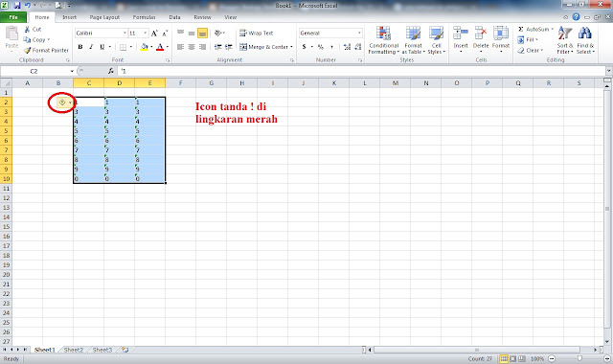This screenshot has height=364, width=613.
Task: Click Decrease Decimal icon
Action: click(357, 47)
